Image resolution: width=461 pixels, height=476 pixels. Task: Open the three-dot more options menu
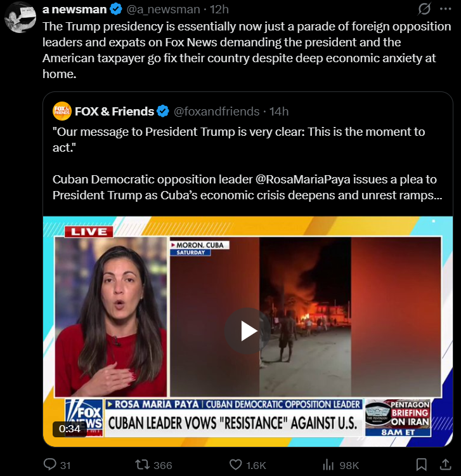[445, 9]
